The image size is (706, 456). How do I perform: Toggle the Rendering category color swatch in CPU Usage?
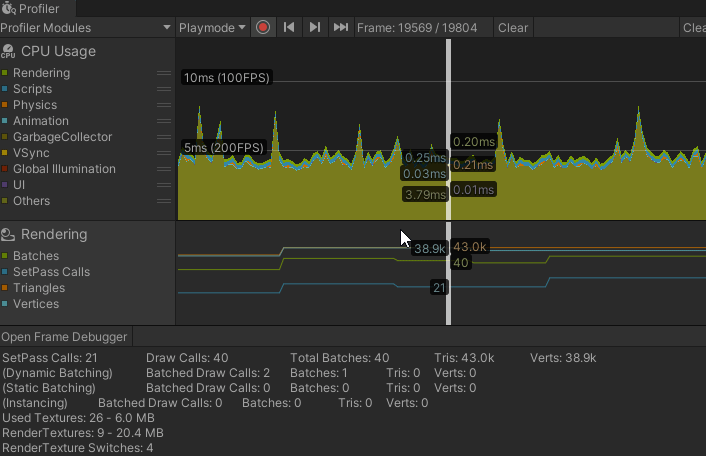(5, 73)
